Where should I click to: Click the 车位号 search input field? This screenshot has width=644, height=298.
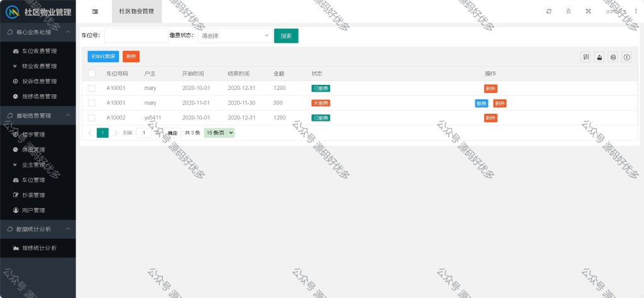[x=136, y=36]
